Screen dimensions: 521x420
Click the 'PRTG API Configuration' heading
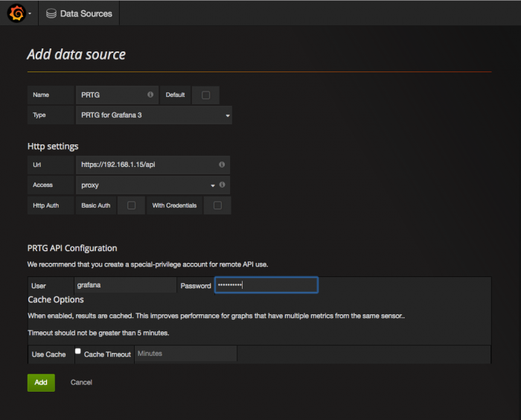(72, 248)
